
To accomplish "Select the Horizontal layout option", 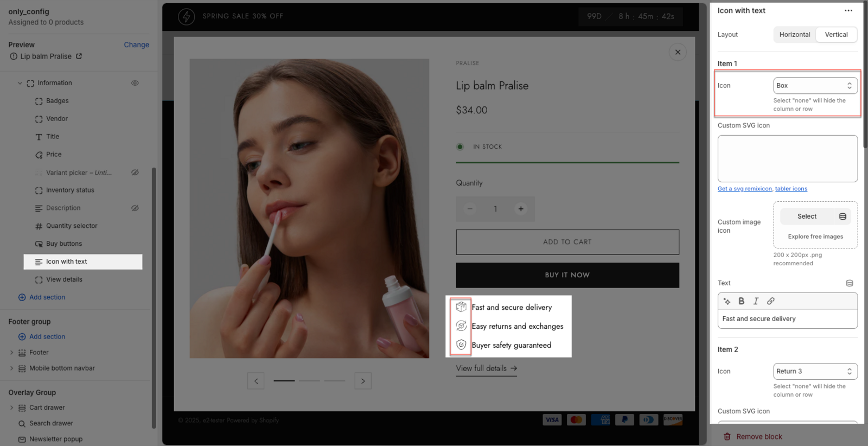I will point(794,35).
